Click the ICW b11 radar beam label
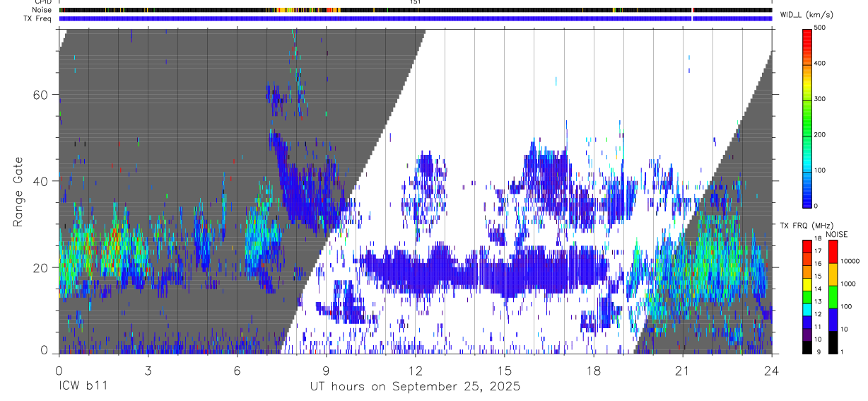 (x=83, y=387)
